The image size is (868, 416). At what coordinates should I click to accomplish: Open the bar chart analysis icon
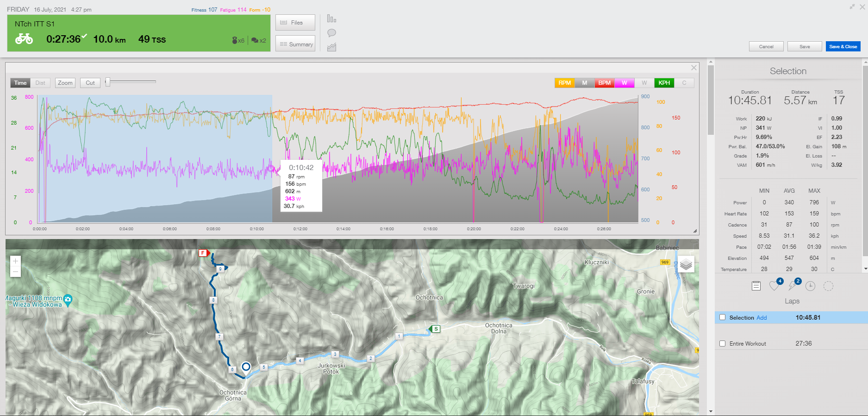tap(331, 19)
